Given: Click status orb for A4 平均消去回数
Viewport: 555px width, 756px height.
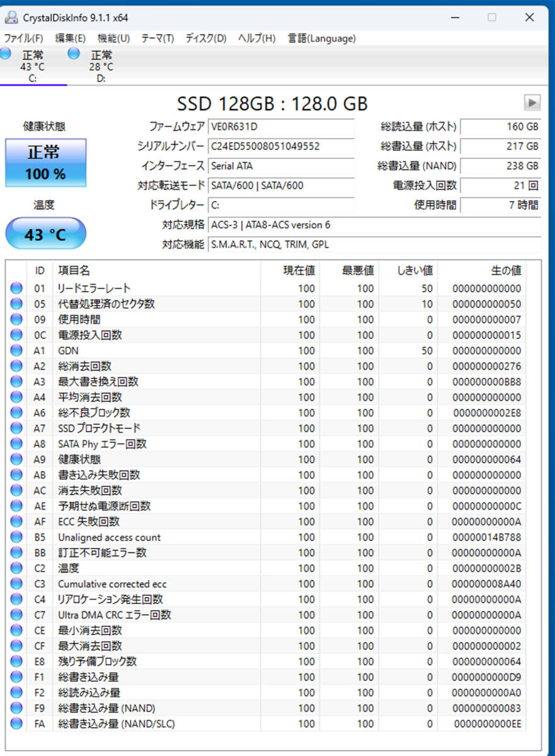Looking at the screenshot, I should [x=16, y=397].
